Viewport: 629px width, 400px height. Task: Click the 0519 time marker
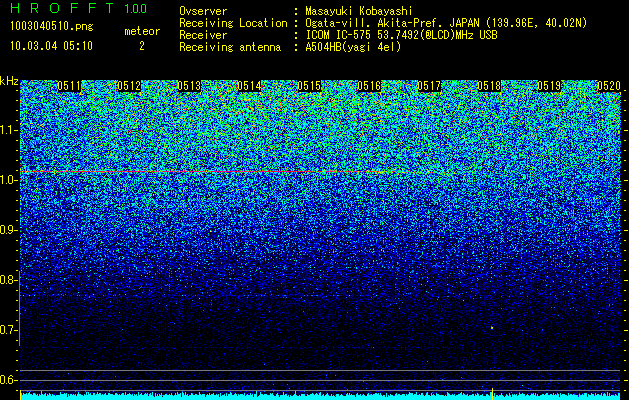[549, 86]
